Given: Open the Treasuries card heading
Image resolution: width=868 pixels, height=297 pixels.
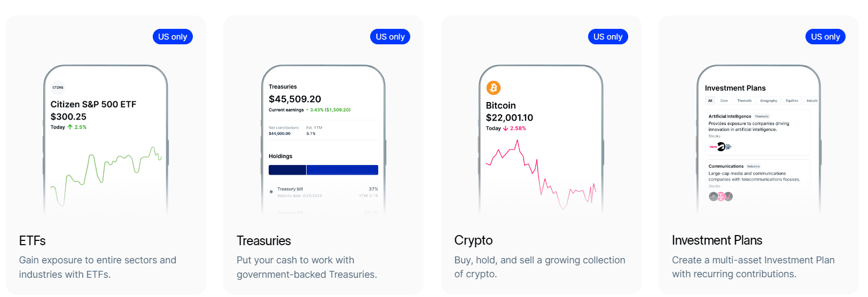Looking at the screenshot, I should point(264,241).
